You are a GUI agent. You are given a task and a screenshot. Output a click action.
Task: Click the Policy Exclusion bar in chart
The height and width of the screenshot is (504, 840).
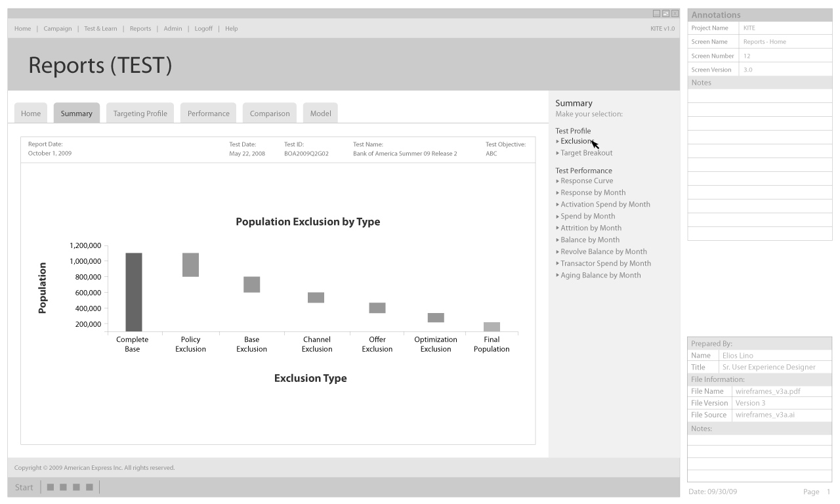click(190, 264)
